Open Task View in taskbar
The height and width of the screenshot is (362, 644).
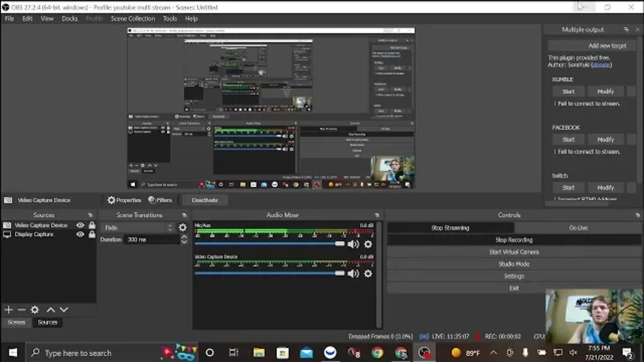pyautogui.click(x=234, y=352)
